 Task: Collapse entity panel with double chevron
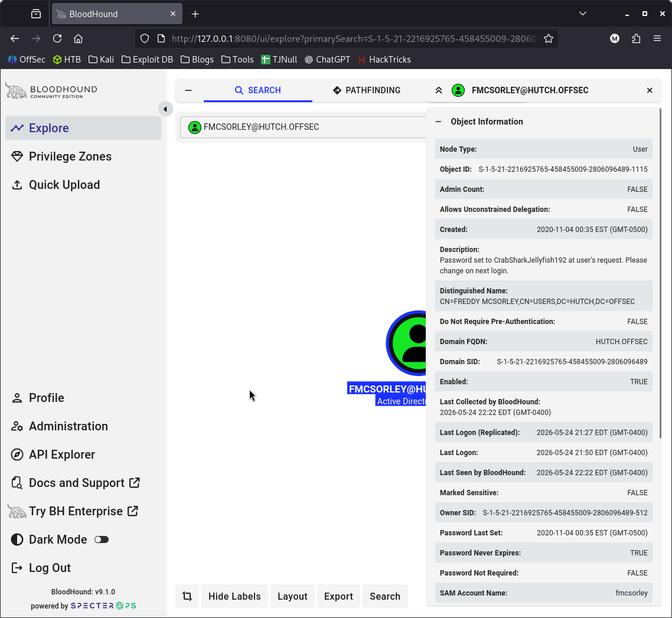[439, 90]
